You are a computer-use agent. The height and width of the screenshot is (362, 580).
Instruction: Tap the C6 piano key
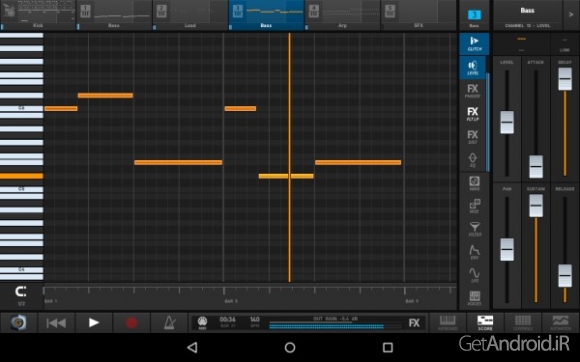click(21, 108)
